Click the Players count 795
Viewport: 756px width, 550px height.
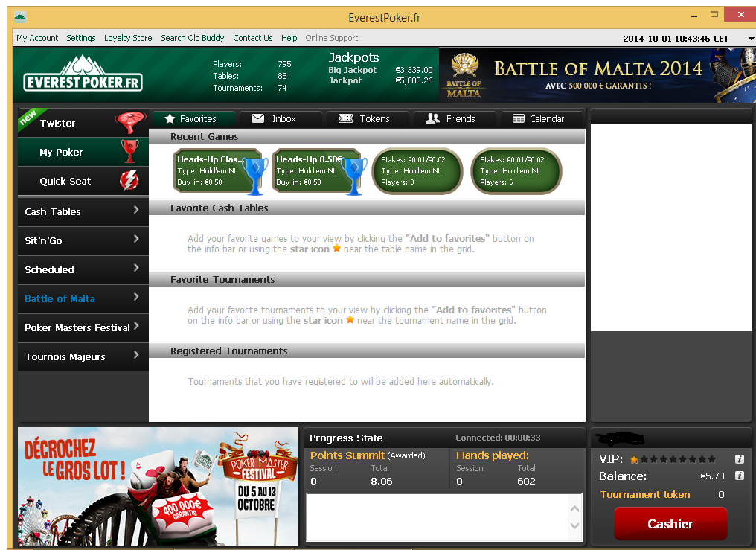tap(284, 64)
